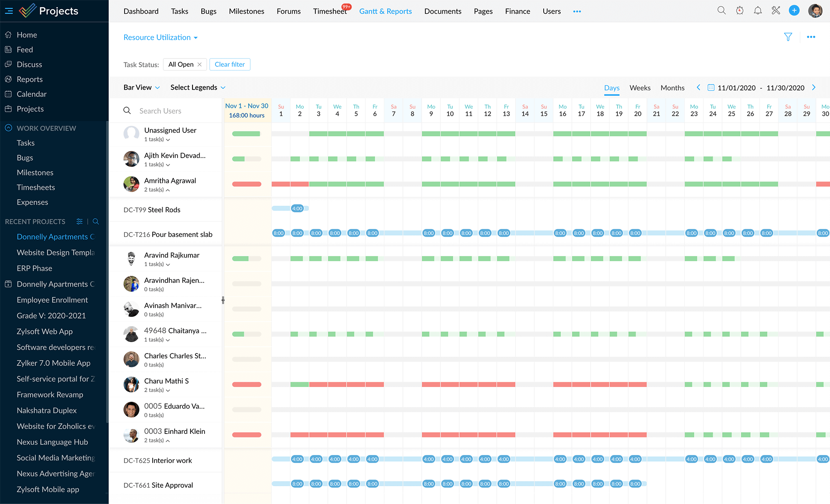
Task: Click Clear filter button
Action: tap(229, 64)
